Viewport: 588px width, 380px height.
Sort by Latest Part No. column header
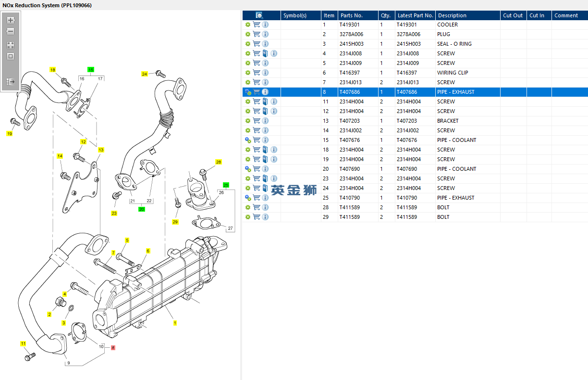pyautogui.click(x=415, y=15)
